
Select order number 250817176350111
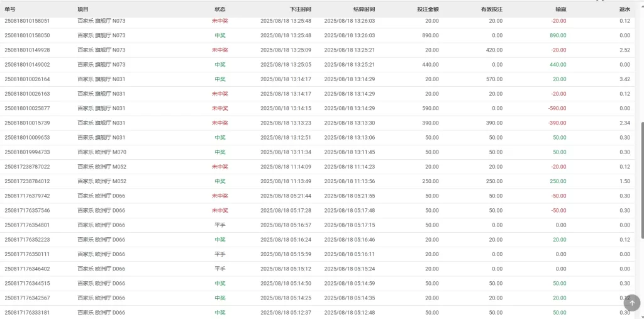pyautogui.click(x=28, y=254)
